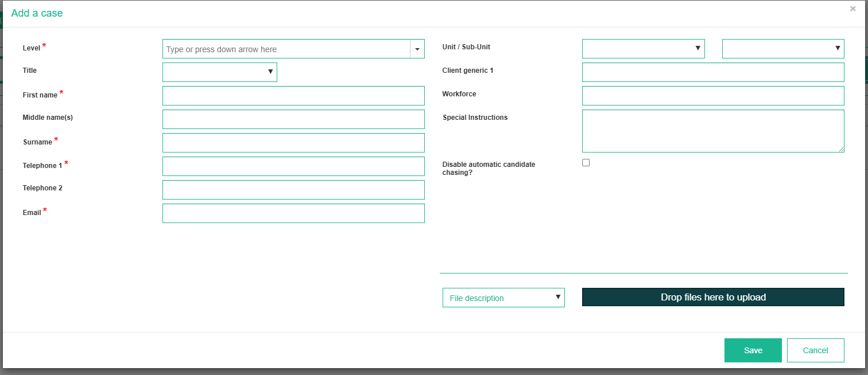Click the Telephone 1 input field
This screenshot has height=375, width=868.
293,166
